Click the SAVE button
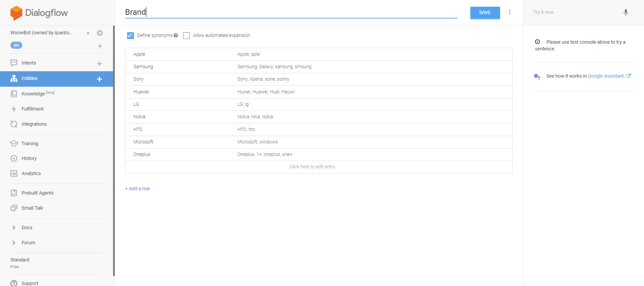Viewport: 644px width, 286px height. tap(485, 12)
